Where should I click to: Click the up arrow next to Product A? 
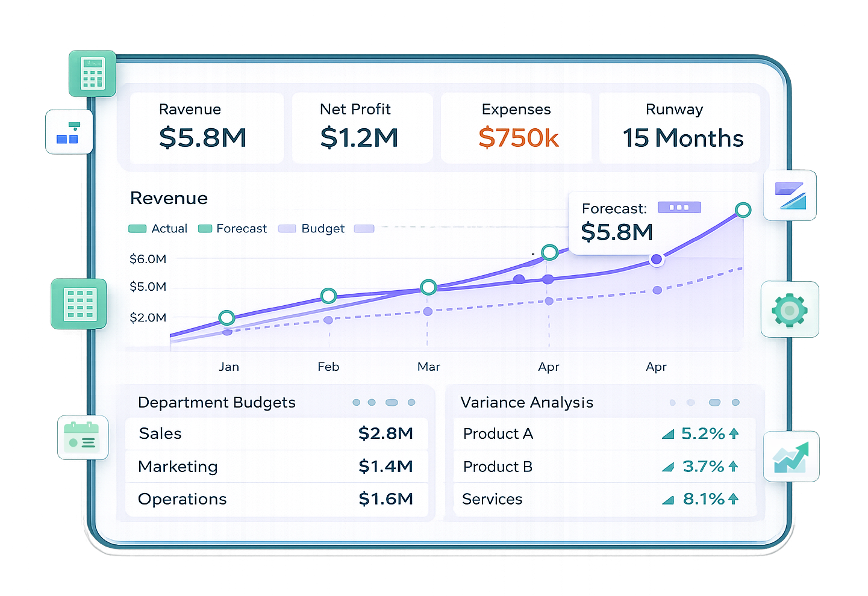(x=734, y=433)
